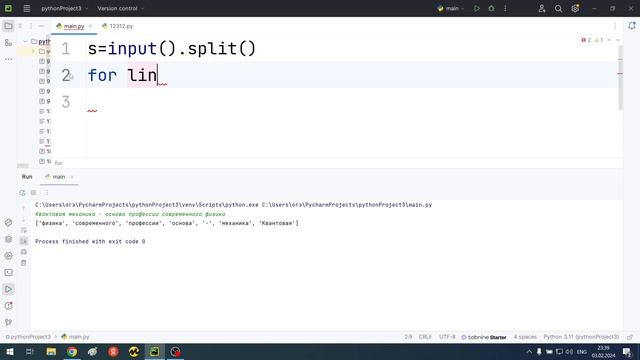The image size is (640, 360).
Task: Click the editor vertical scrollbar
Action: coord(620,78)
